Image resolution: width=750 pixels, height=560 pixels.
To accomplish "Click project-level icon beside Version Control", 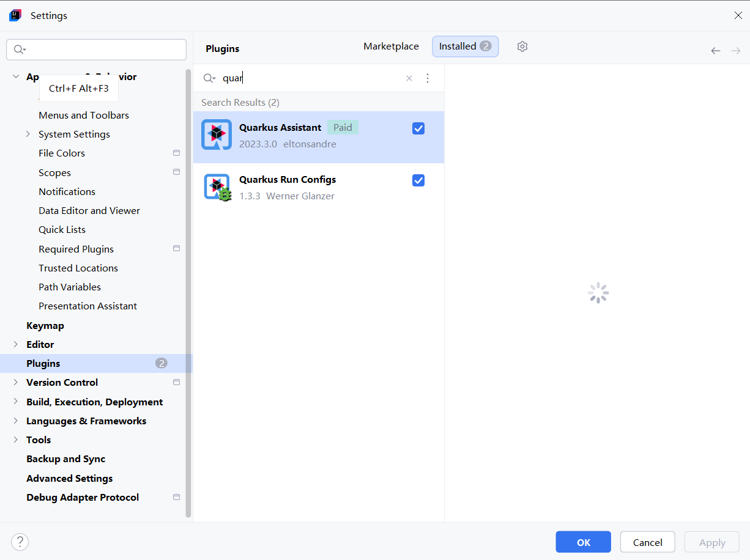I will click(x=177, y=382).
